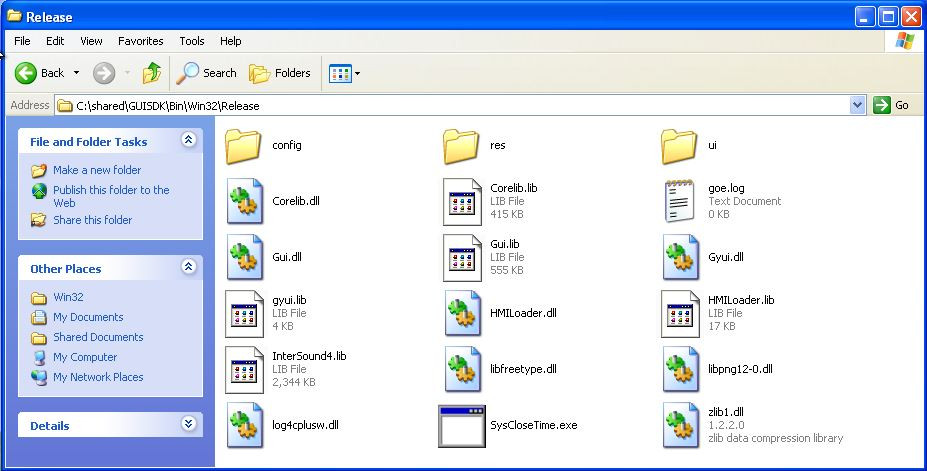Click Share this folder
This screenshot has width=927, height=471.
pos(93,220)
